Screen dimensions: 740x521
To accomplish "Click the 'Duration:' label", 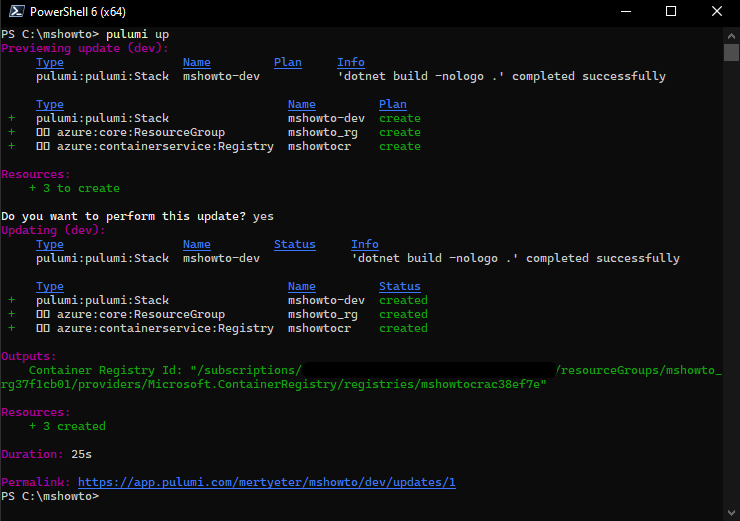I will click(x=32, y=454).
